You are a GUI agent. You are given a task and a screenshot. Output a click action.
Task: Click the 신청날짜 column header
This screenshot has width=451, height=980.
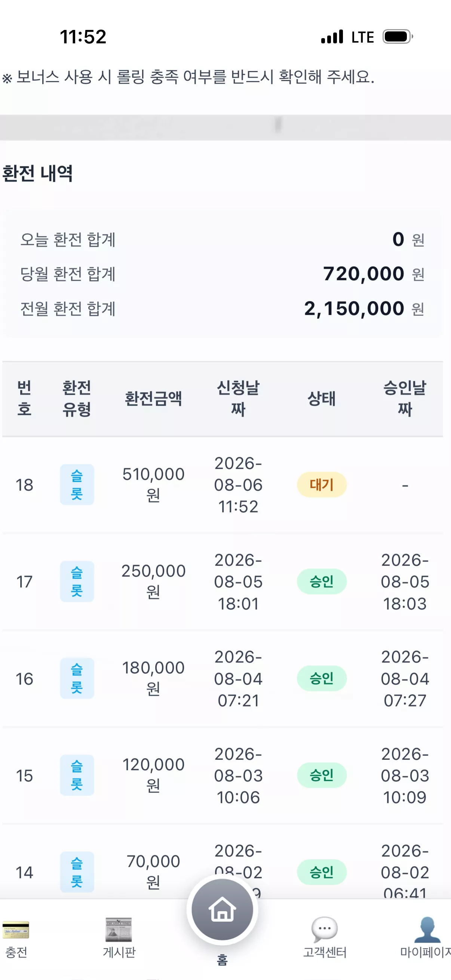(238, 399)
